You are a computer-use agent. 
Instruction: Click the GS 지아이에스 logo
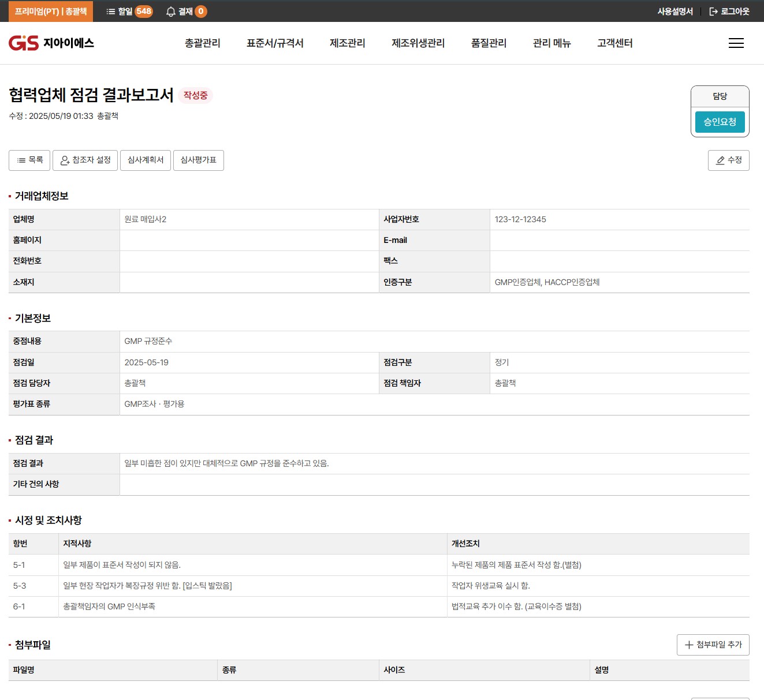[51, 43]
